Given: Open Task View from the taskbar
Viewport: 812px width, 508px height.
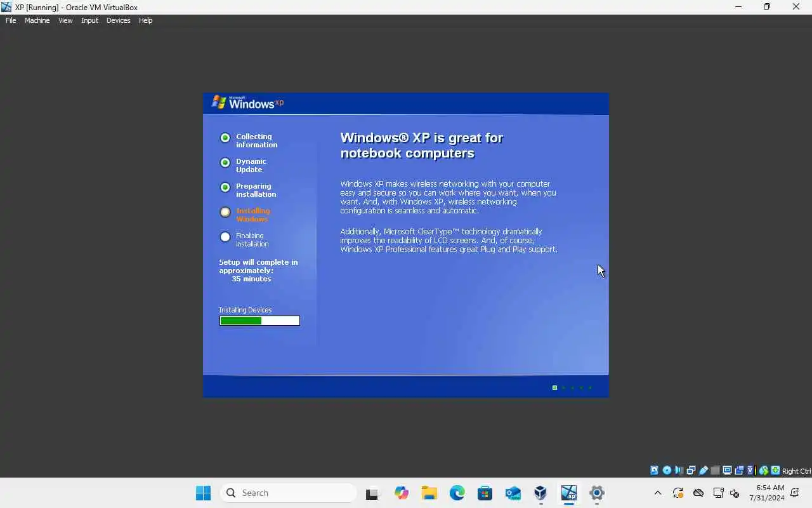Looking at the screenshot, I should [373, 493].
